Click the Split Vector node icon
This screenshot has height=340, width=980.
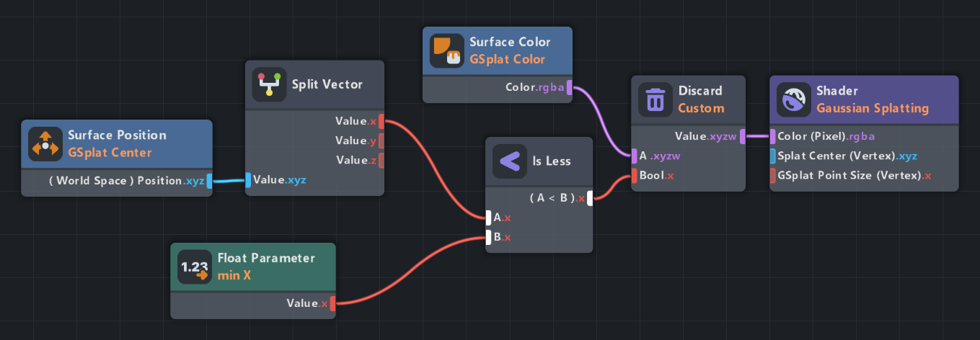[x=268, y=85]
